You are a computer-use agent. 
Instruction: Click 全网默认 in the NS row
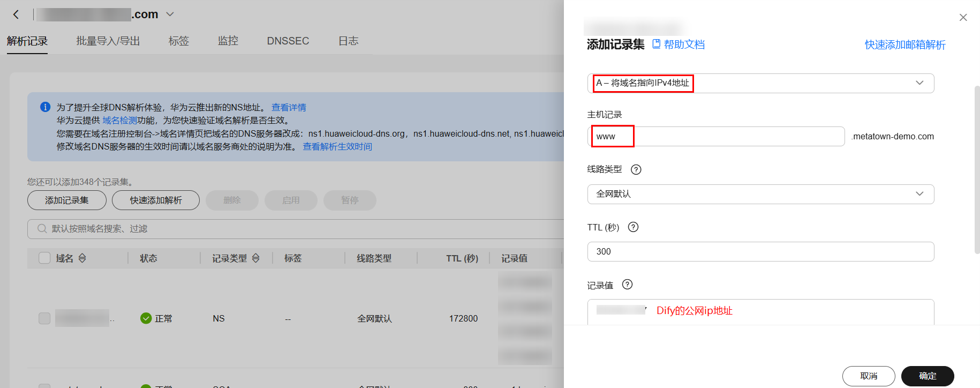pyautogui.click(x=374, y=318)
